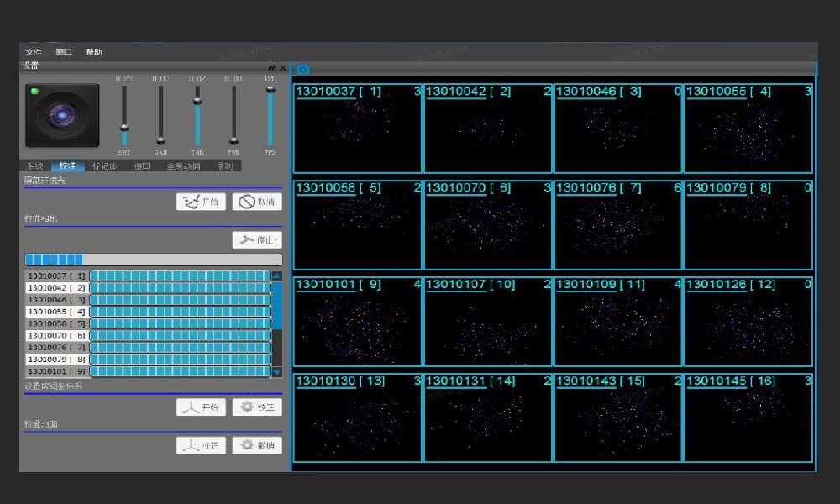The width and height of the screenshot is (840, 504).
Task: Adjust the THR threshold slider
Action: click(x=197, y=101)
